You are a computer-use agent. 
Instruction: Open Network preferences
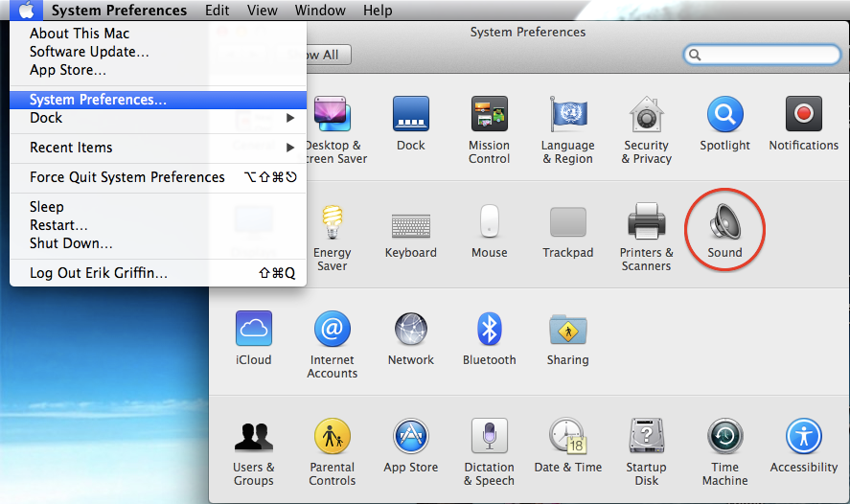click(411, 338)
